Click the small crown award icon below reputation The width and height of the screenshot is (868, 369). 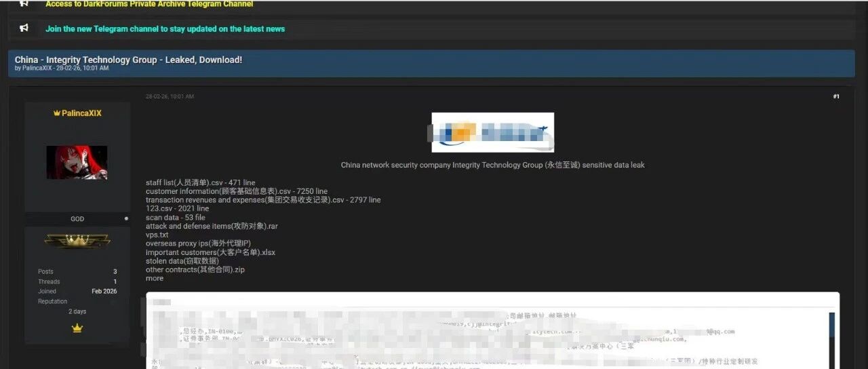77,328
